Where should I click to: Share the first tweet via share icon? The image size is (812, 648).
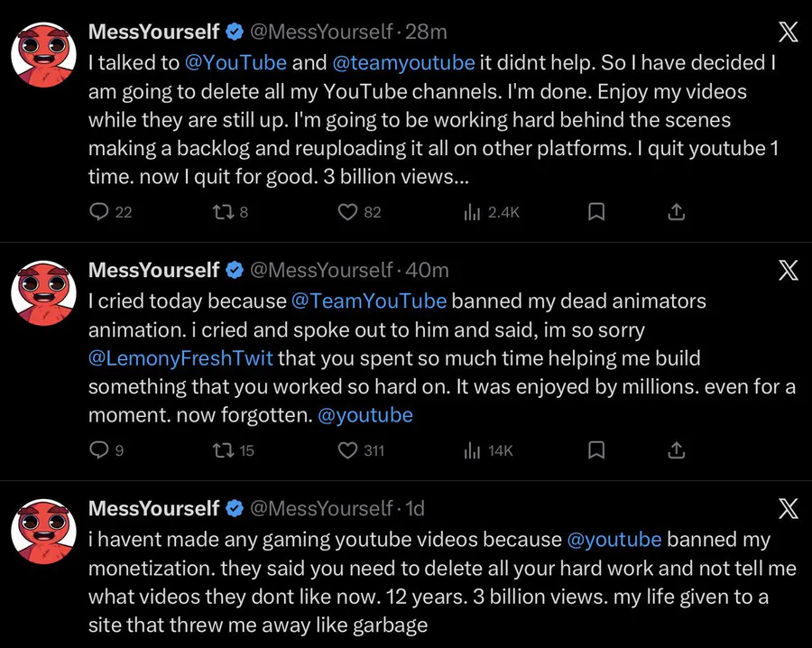point(677,212)
